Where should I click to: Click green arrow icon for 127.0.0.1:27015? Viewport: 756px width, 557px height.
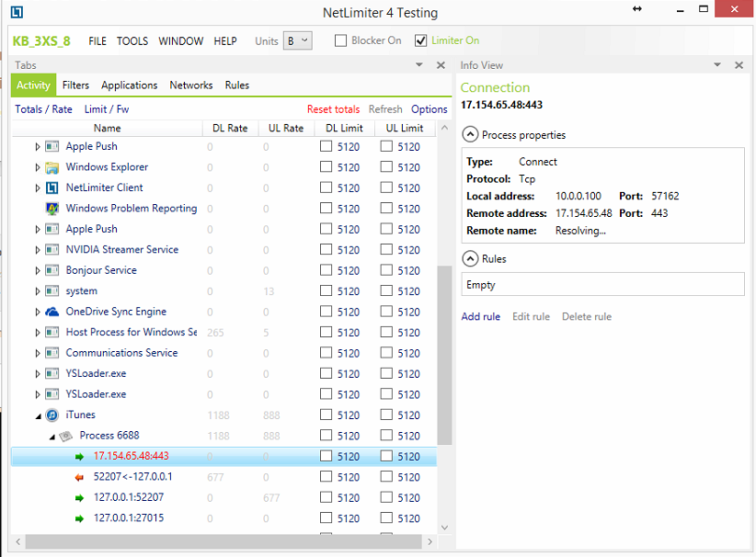(x=79, y=519)
